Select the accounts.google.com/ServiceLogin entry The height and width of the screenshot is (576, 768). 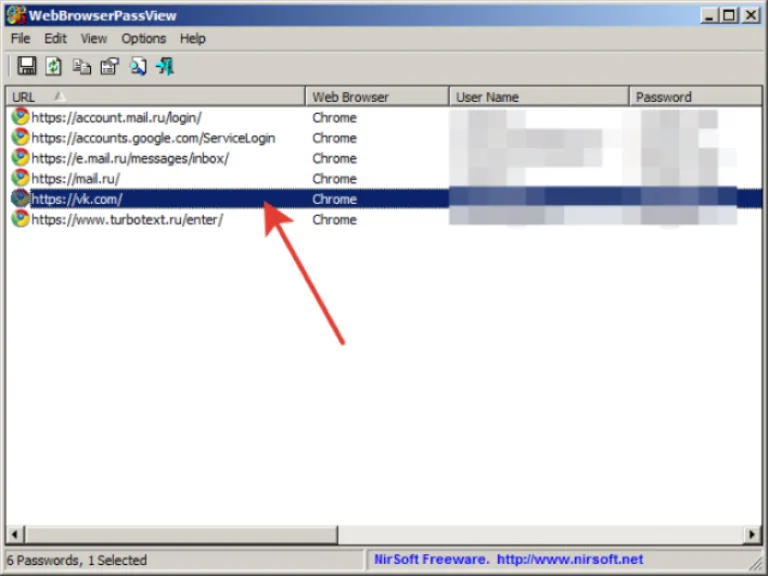pos(153,138)
